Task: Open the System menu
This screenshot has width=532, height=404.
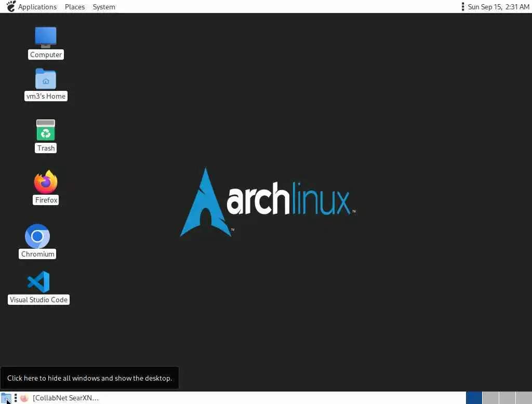Action: [104, 7]
